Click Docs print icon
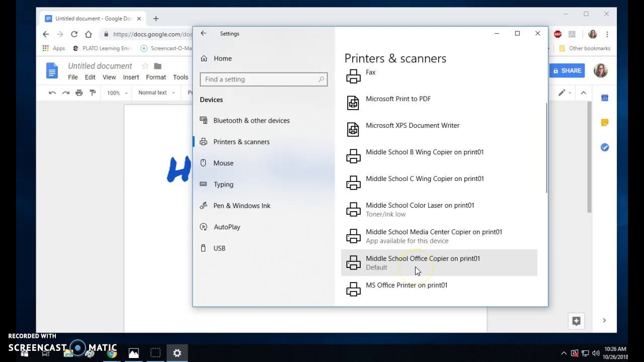Screen dimensions: 644x362 click(79, 93)
